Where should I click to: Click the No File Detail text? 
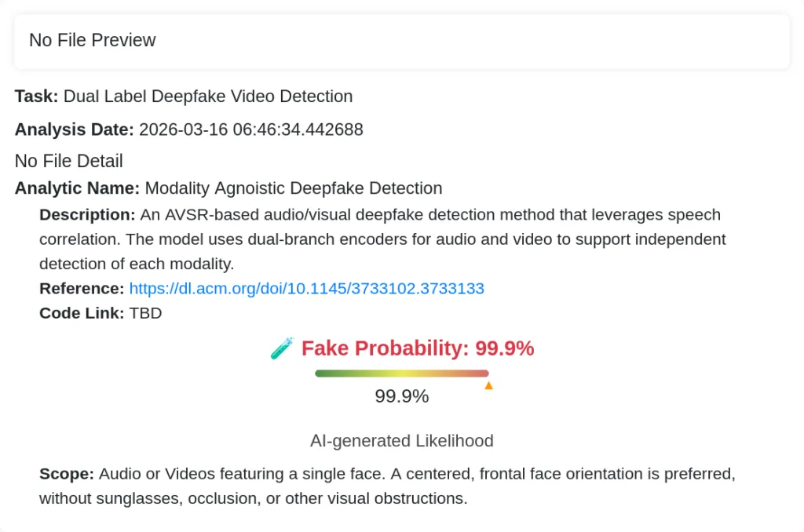69,161
